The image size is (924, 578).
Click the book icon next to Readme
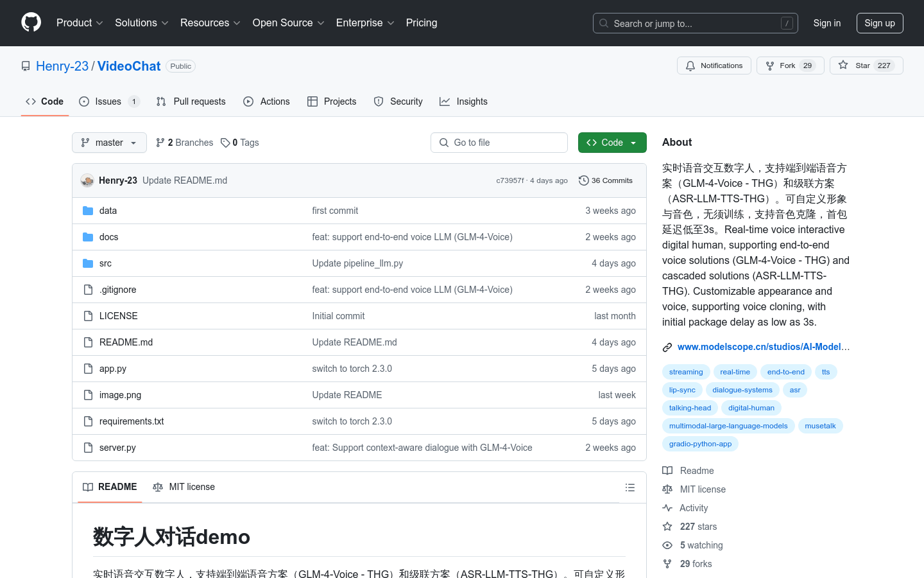click(x=667, y=471)
